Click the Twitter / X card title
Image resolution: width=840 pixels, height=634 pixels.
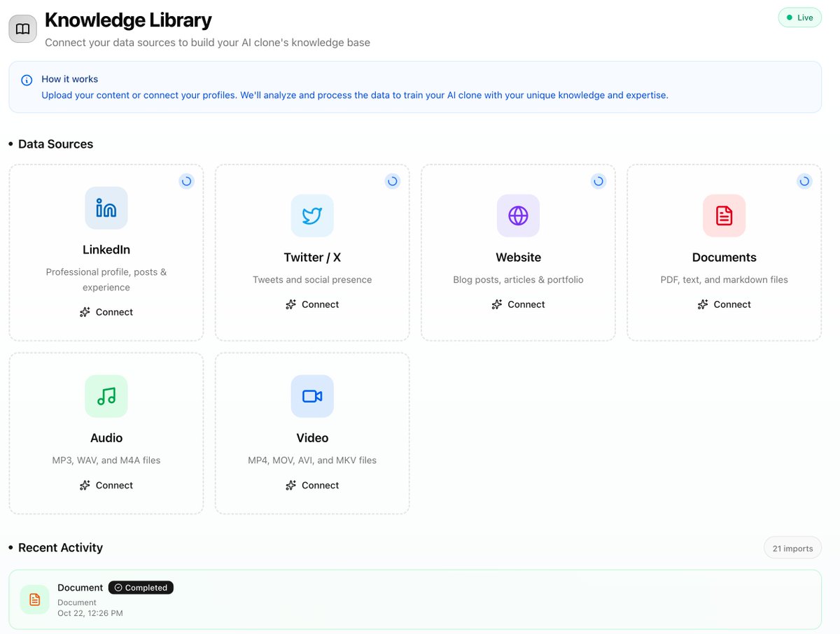[312, 258]
